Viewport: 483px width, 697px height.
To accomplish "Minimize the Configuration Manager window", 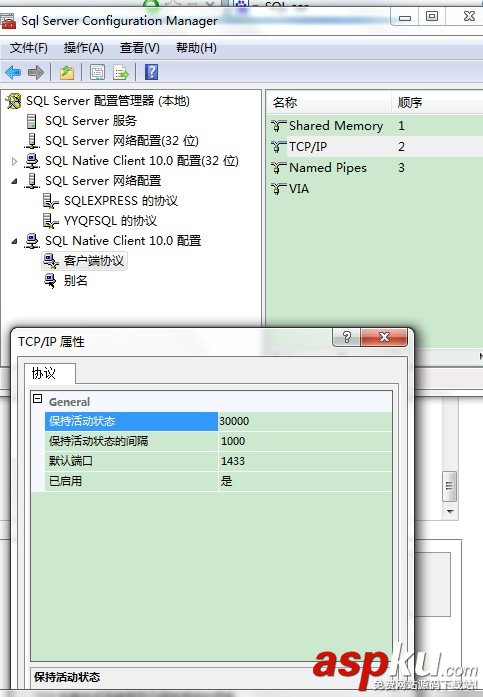I will point(405,17).
